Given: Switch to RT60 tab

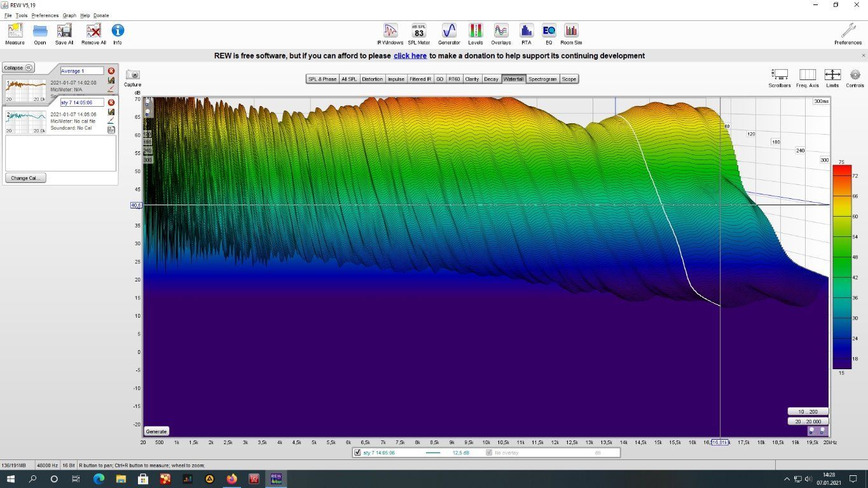Looking at the screenshot, I should pyautogui.click(x=454, y=79).
